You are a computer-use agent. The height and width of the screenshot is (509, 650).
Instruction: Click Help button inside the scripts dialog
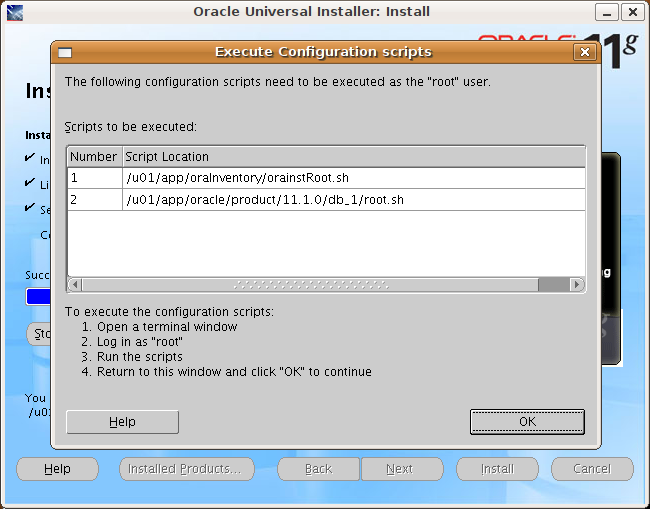point(122,422)
